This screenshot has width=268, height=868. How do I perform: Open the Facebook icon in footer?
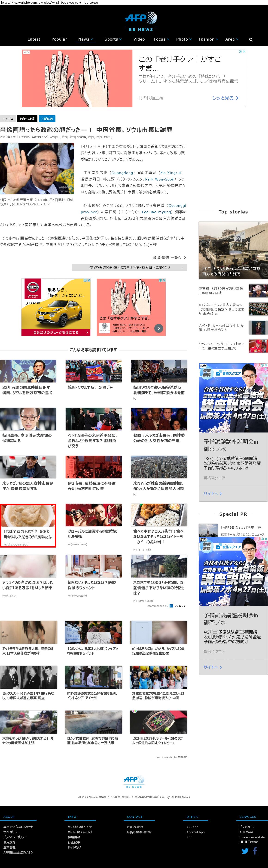255,850
